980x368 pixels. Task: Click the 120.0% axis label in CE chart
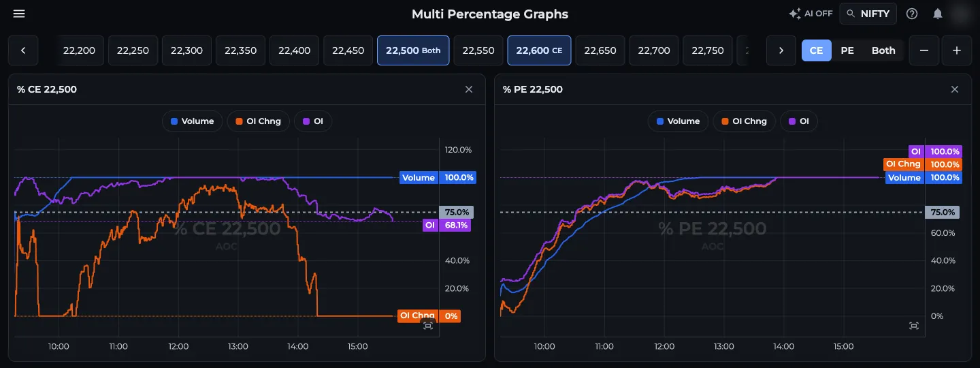457,150
